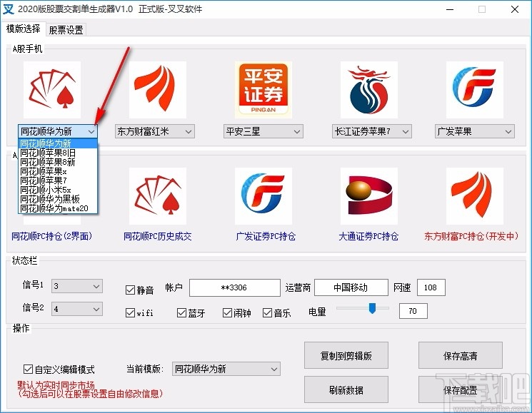The height and width of the screenshot is (413, 532).
Task: Select 同花顺华为新 in the dropdown list
Action: tap(58, 143)
